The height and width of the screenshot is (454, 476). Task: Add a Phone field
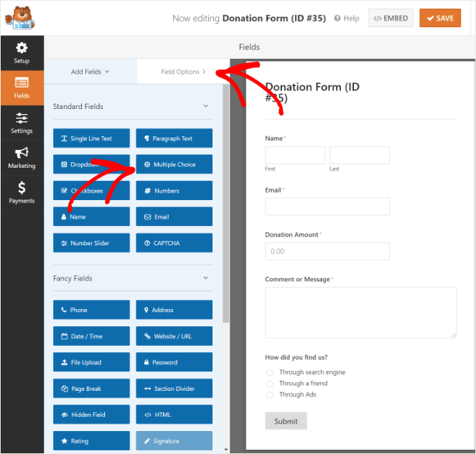click(x=91, y=310)
